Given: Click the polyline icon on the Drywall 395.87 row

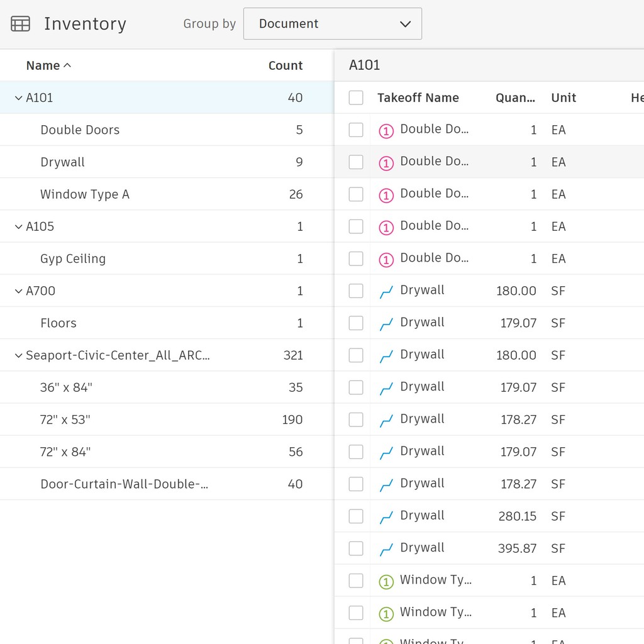Looking at the screenshot, I should pyautogui.click(x=386, y=547).
